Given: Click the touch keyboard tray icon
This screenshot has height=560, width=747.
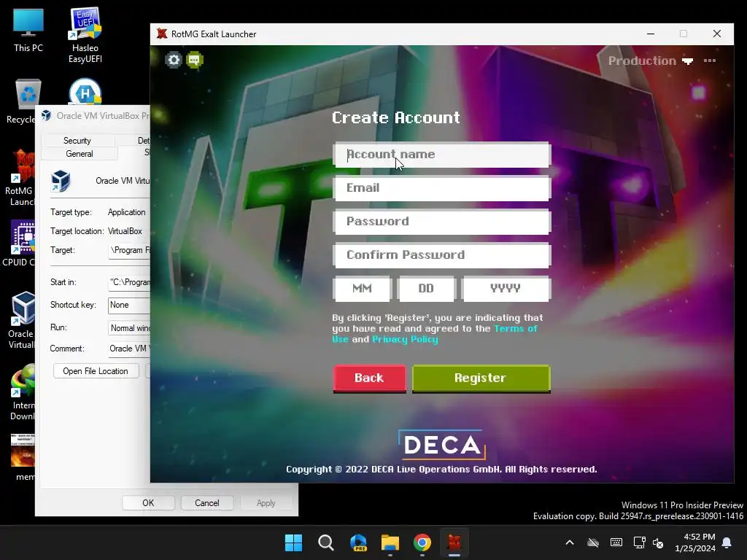Looking at the screenshot, I should point(616,542).
